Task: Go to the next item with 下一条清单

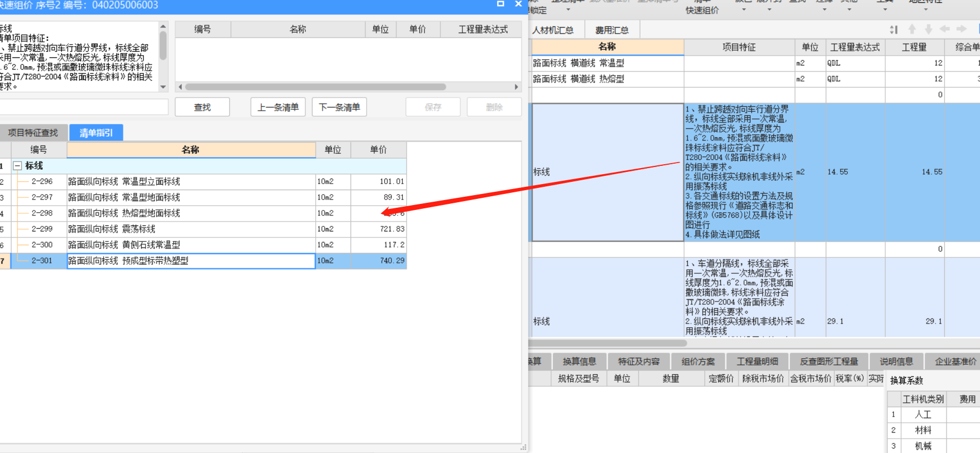Action: [340, 107]
